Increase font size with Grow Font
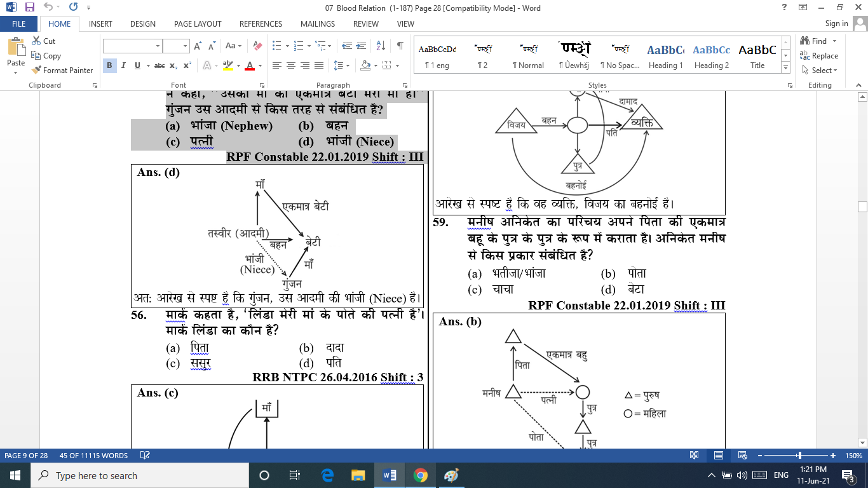868x488 pixels. pos(198,46)
